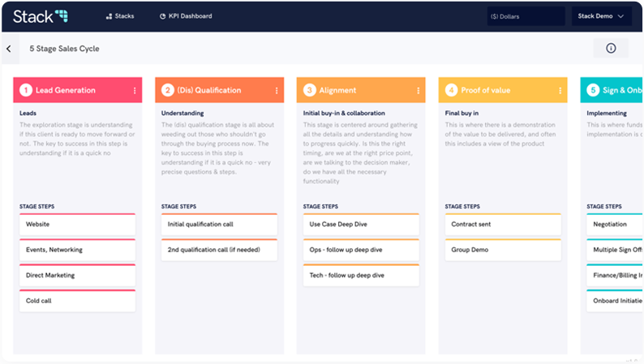
Task: Click the Contract sent step card
Action: coord(502,225)
